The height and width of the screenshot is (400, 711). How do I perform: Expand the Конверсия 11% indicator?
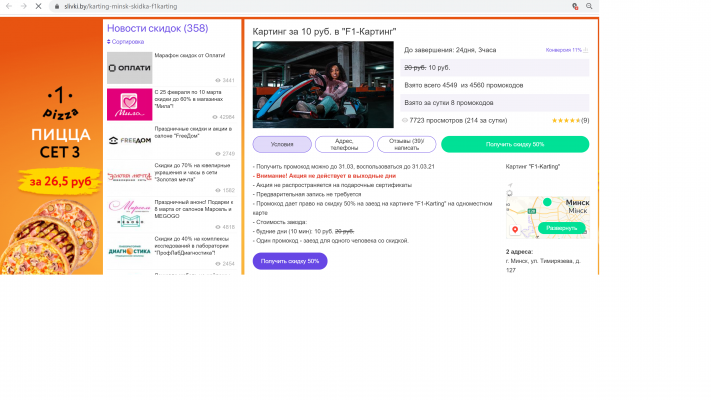[567, 49]
